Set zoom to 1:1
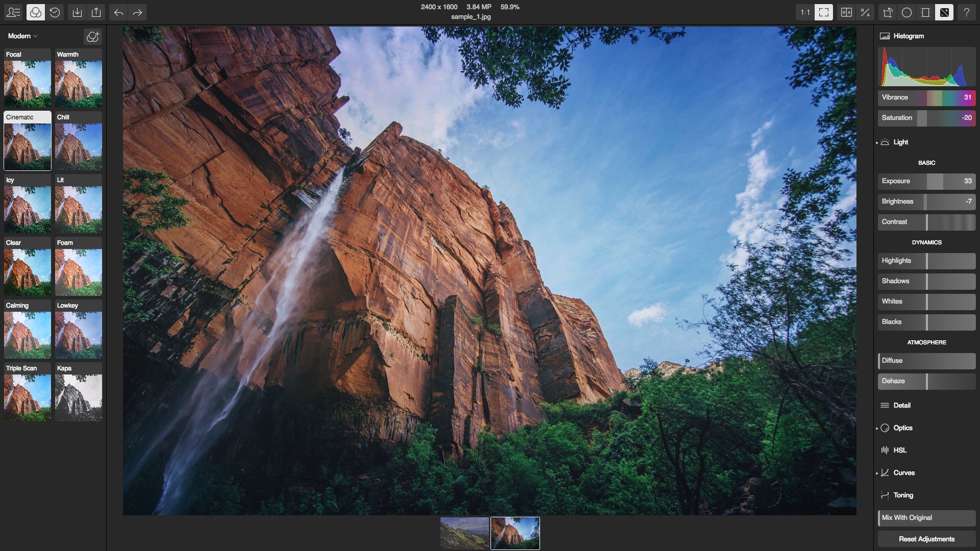This screenshot has height=551, width=980. [805, 12]
